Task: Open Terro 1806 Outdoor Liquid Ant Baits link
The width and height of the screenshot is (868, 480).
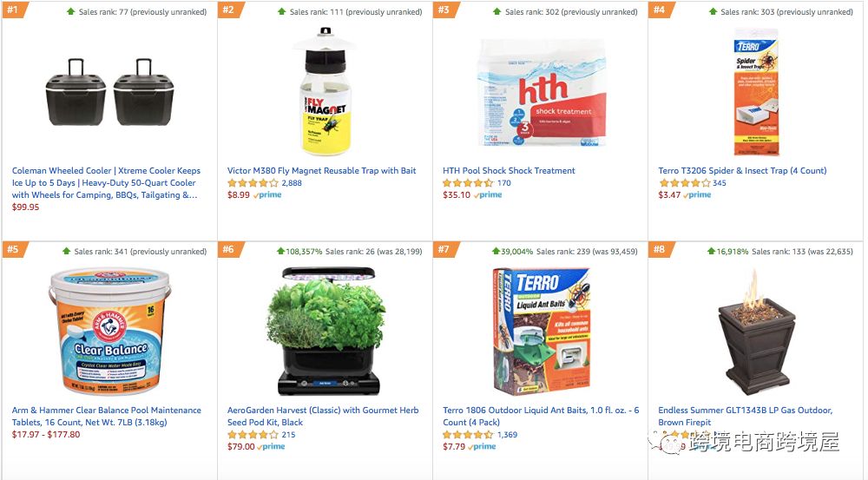Action: point(541,416)
